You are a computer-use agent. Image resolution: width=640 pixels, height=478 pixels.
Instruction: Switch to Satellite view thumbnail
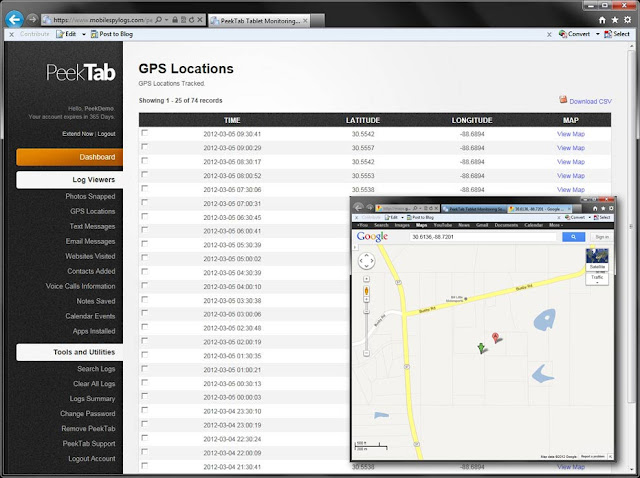(597, 258)
